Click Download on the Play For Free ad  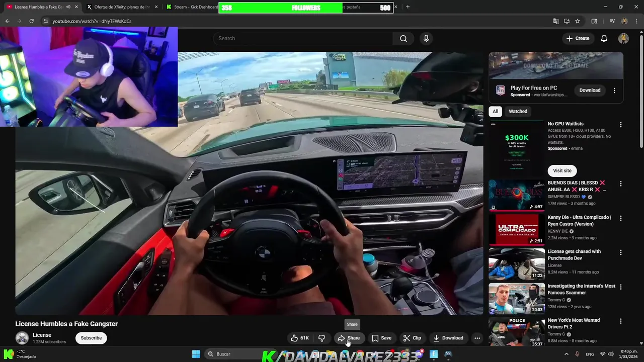(590, 90)
